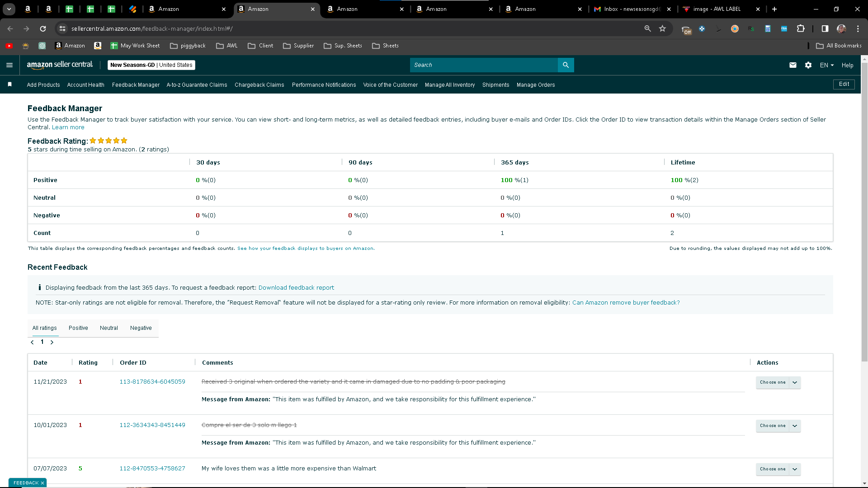The width and height of the screenshot is (868, 488).
Task: Open the orange-blue striped pinned tab
Action: point(133,9)
